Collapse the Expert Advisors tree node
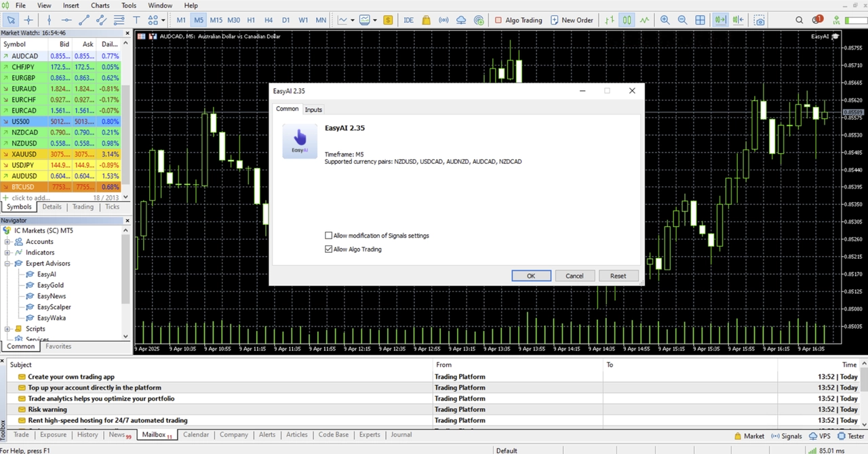This screenshot has width=868, height=454. (x=7, y=264)
